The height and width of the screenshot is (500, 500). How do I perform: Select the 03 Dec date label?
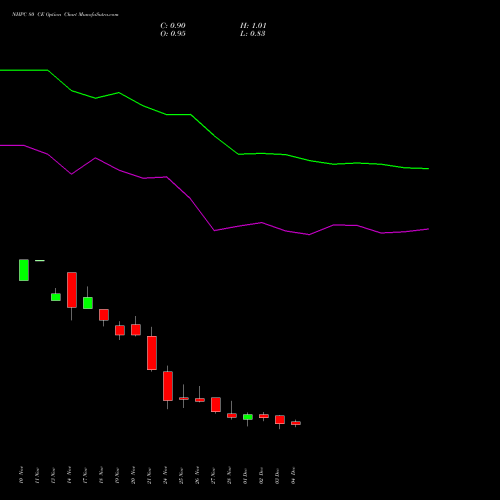pos(277,475)
